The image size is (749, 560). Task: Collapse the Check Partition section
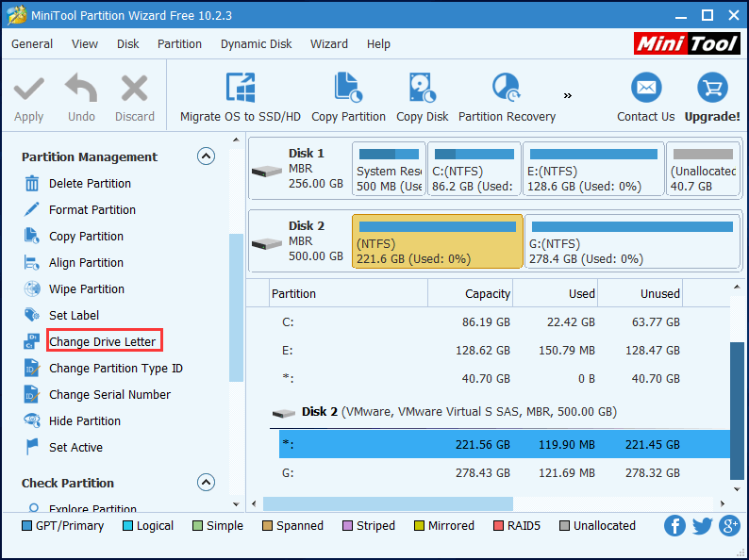pos(206,482)
